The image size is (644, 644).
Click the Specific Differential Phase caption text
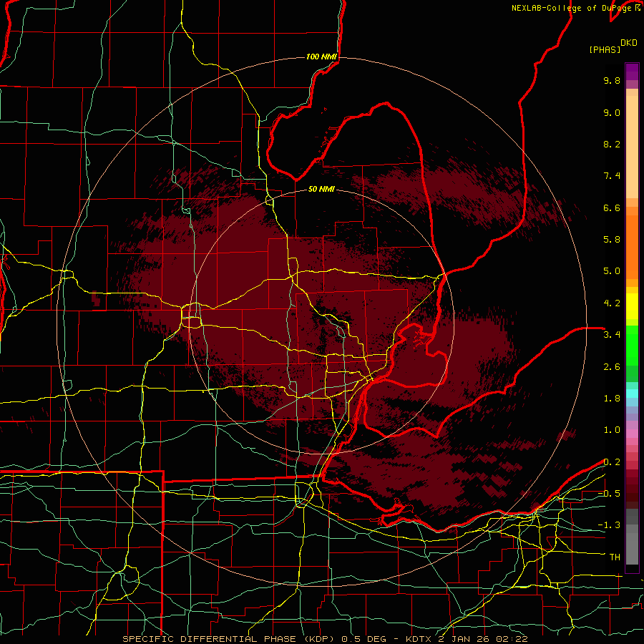pyautogui.click(x=325, y=639)
